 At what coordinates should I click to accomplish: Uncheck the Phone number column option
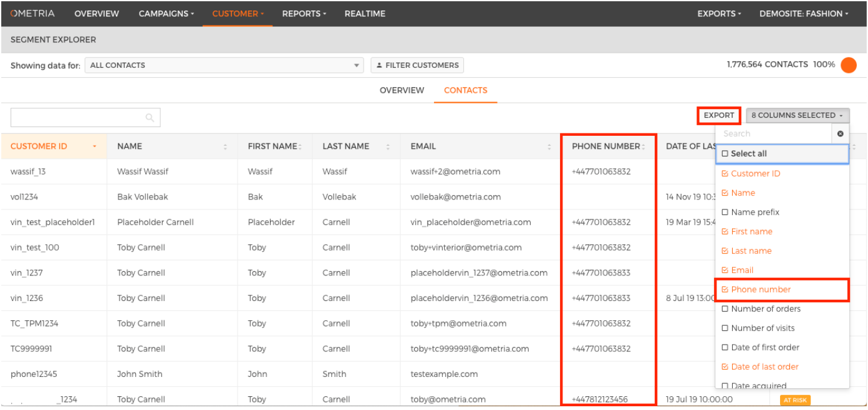point(725,289)
